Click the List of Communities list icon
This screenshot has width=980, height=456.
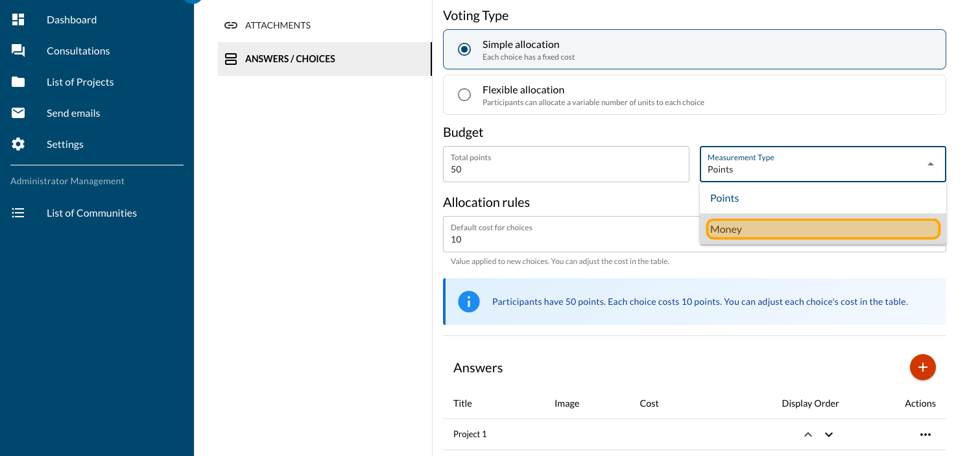pos(18,213)
